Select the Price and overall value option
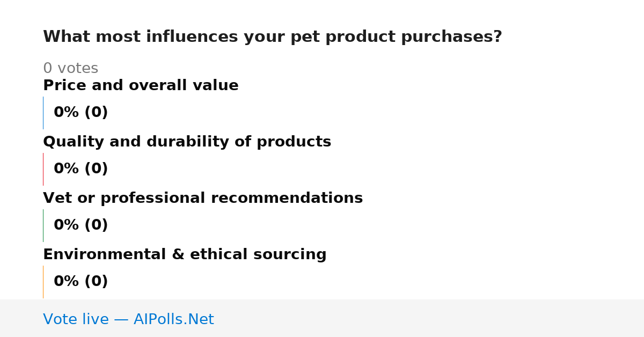 pos(141,86)
